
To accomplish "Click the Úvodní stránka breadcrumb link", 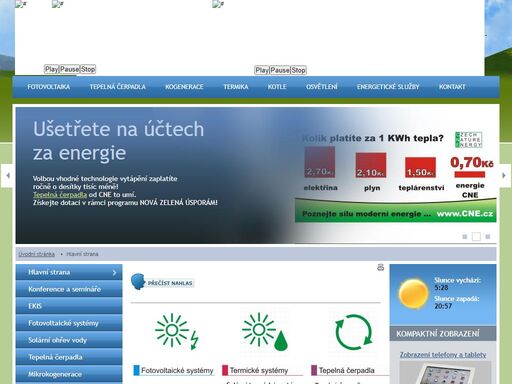I will click(x=36, y=254).
